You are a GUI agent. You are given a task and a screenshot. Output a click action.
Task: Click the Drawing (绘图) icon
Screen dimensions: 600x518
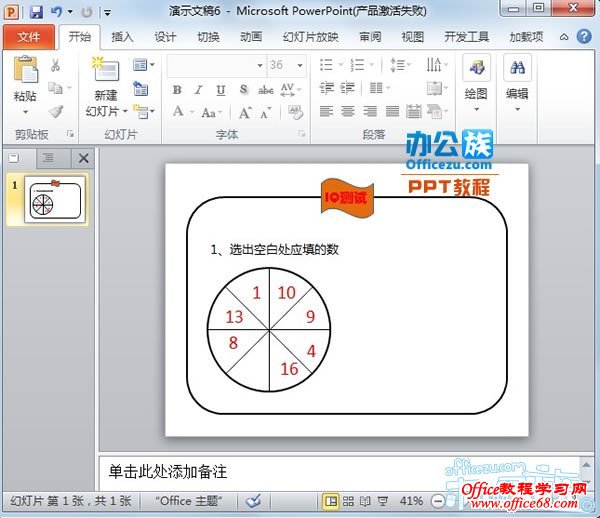click(476, 78)
